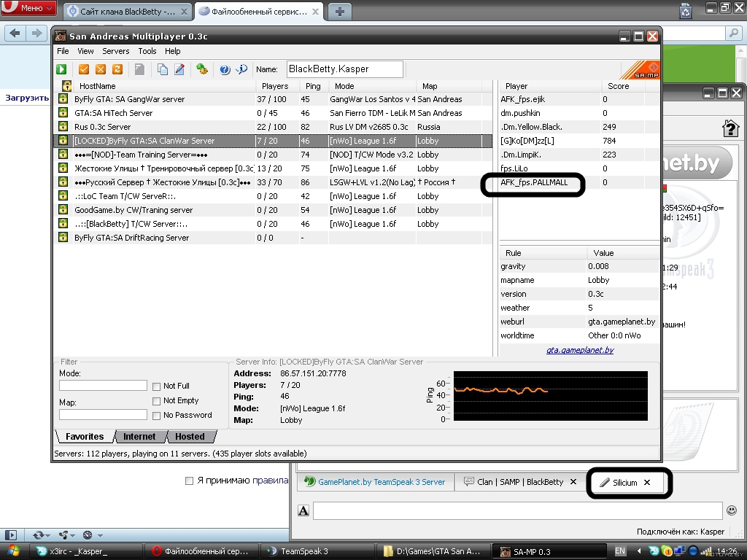The image size is (747, 560).
Task: Open the Help menu
Action: click(172, 51)
